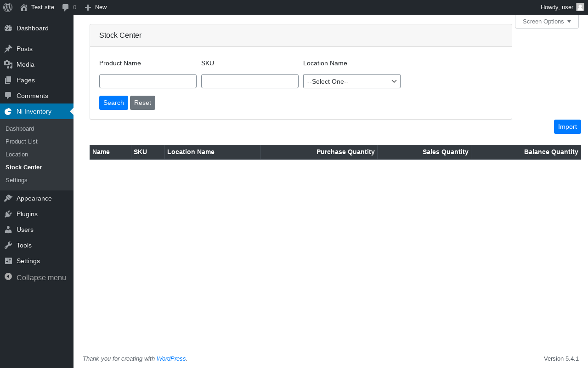Follow the WordPress footer link
The height and width of the screenshot is (368, 588).
171,359
